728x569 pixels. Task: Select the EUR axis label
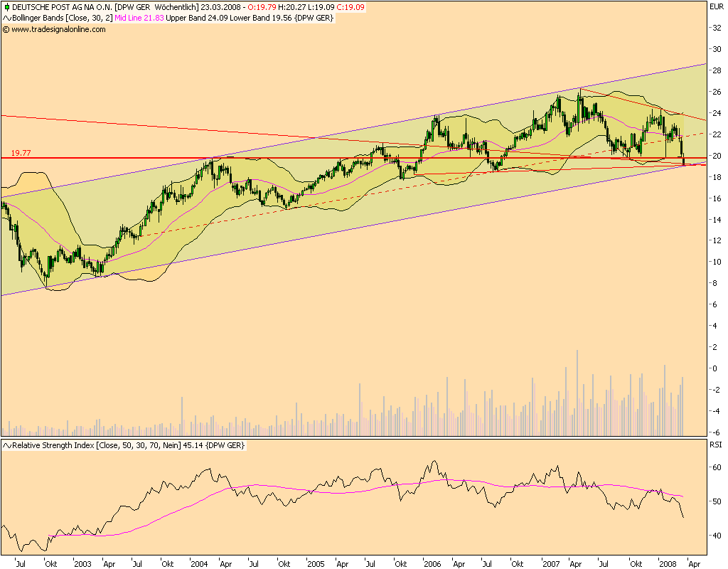717,6
